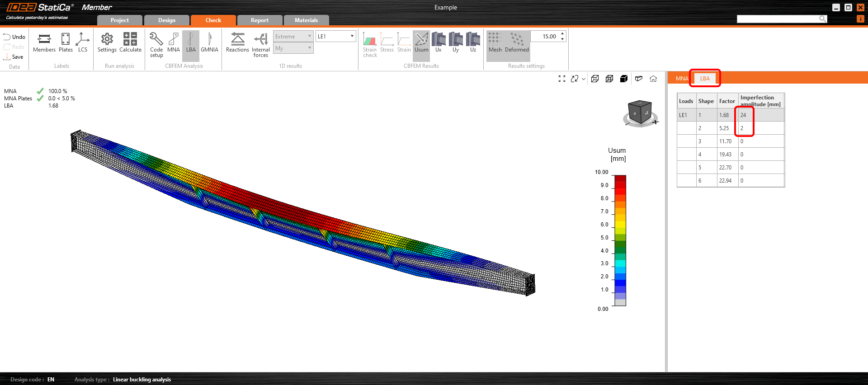Save the project

[14, 57]
